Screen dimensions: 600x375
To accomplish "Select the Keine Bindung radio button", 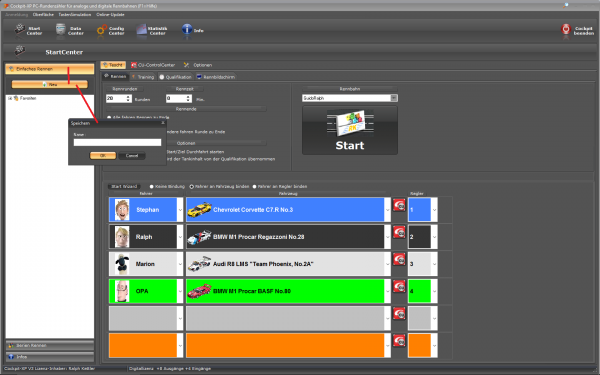I will click(x=152, y=187).
